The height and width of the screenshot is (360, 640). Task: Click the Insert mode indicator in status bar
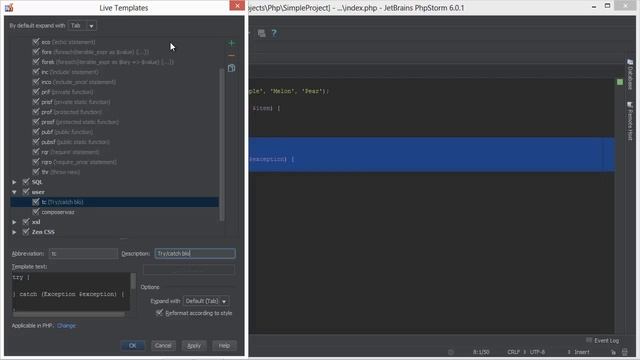pos(582,352)
